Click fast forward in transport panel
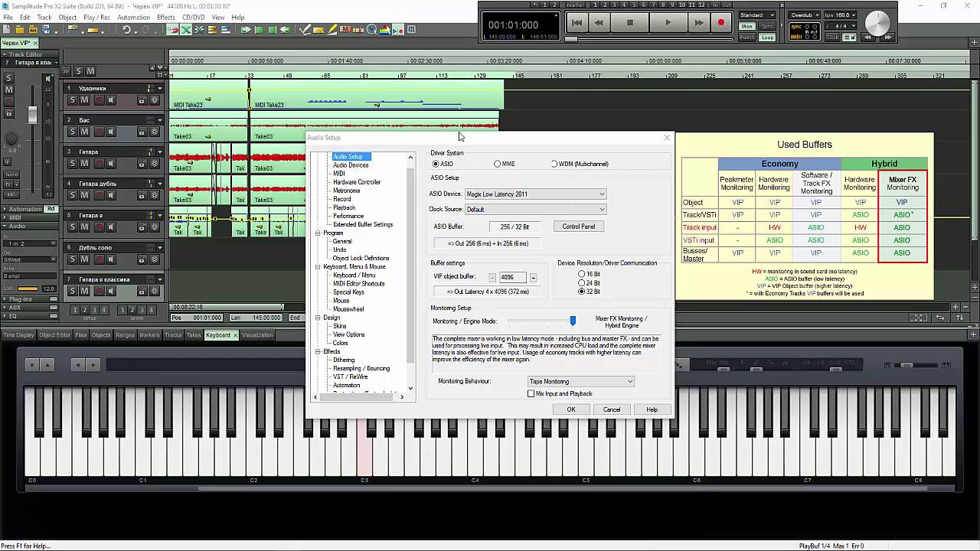 pos(698,23)
